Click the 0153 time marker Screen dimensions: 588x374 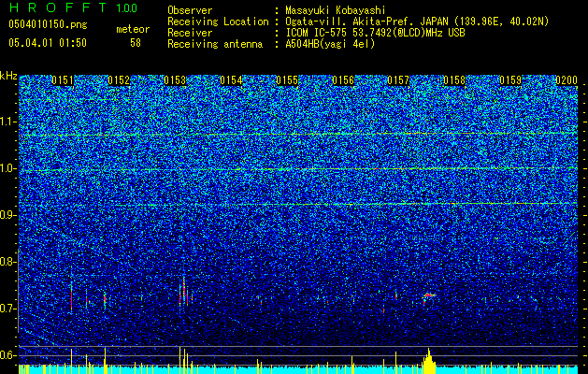(175, 80)
